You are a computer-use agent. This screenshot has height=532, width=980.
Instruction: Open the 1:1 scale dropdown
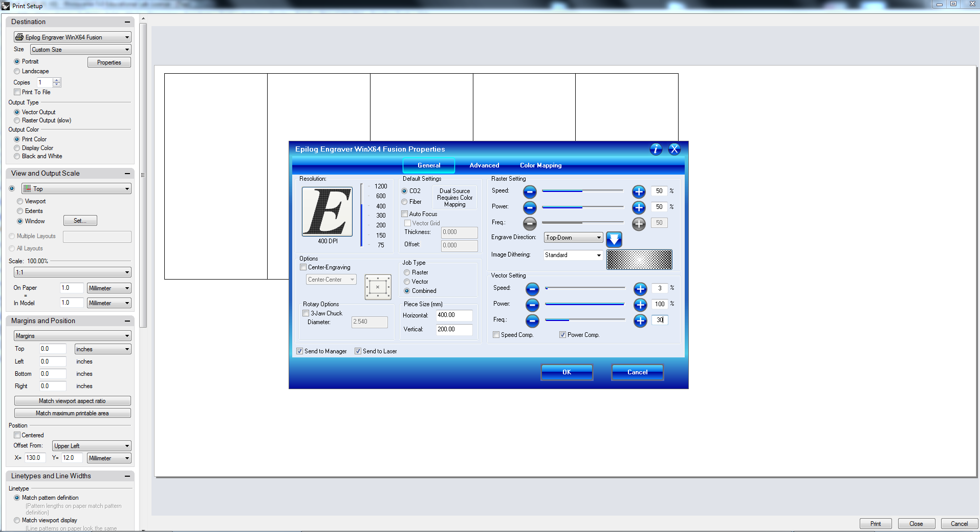(x=72, y=272)
